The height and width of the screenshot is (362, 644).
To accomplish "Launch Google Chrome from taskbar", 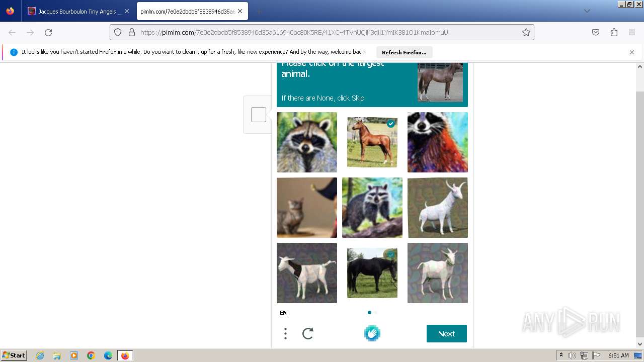I will pos(91,355).
